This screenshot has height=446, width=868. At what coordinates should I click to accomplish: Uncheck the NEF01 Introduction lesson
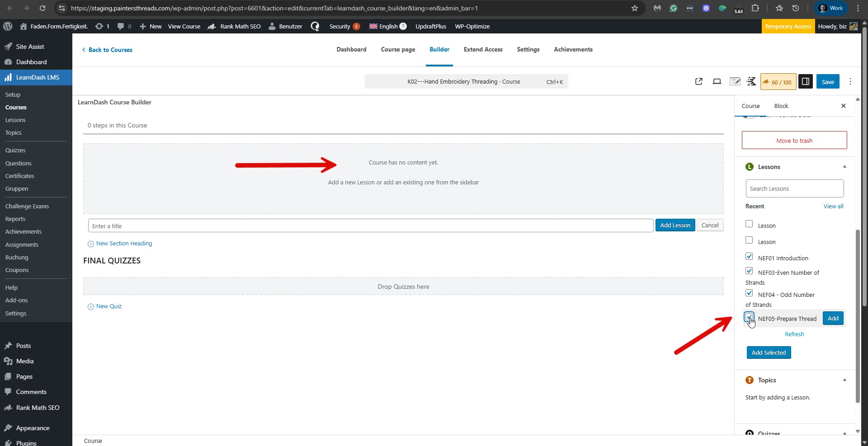click(x=749, y=257)
